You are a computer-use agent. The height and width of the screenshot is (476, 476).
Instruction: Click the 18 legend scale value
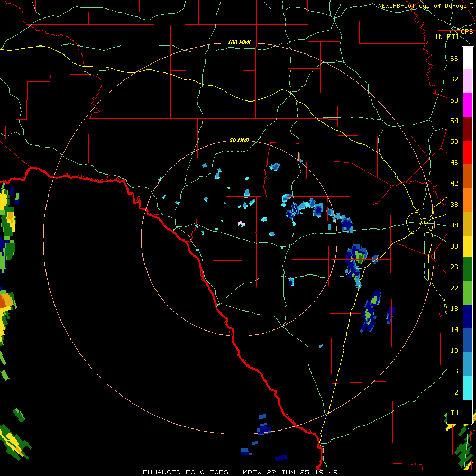(x=454, y=309)
